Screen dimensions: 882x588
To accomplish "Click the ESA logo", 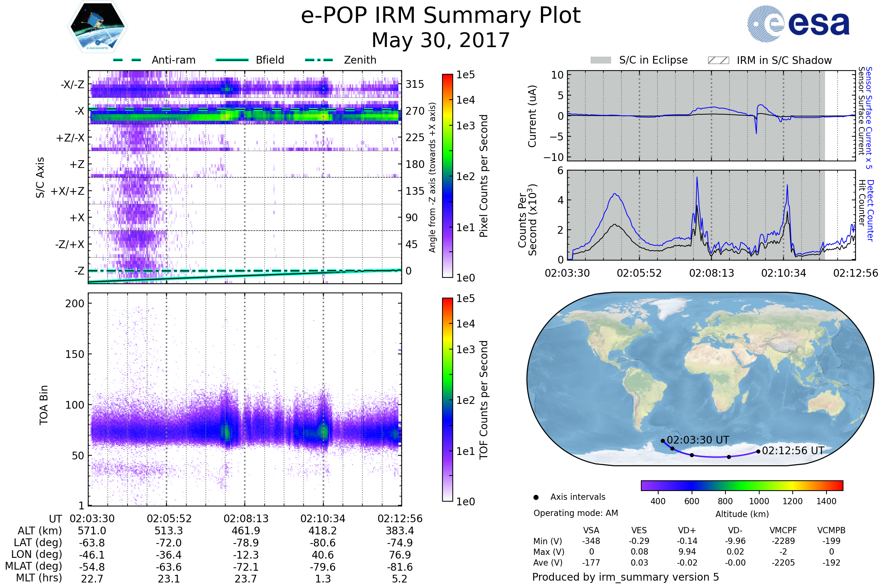I will [798, 24].
